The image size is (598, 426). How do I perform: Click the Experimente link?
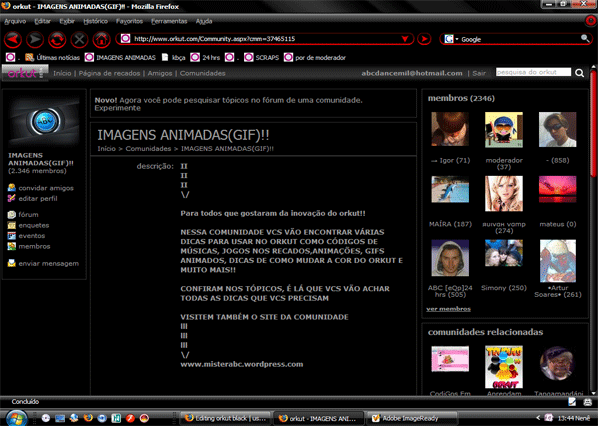click(x=117, y=108)
